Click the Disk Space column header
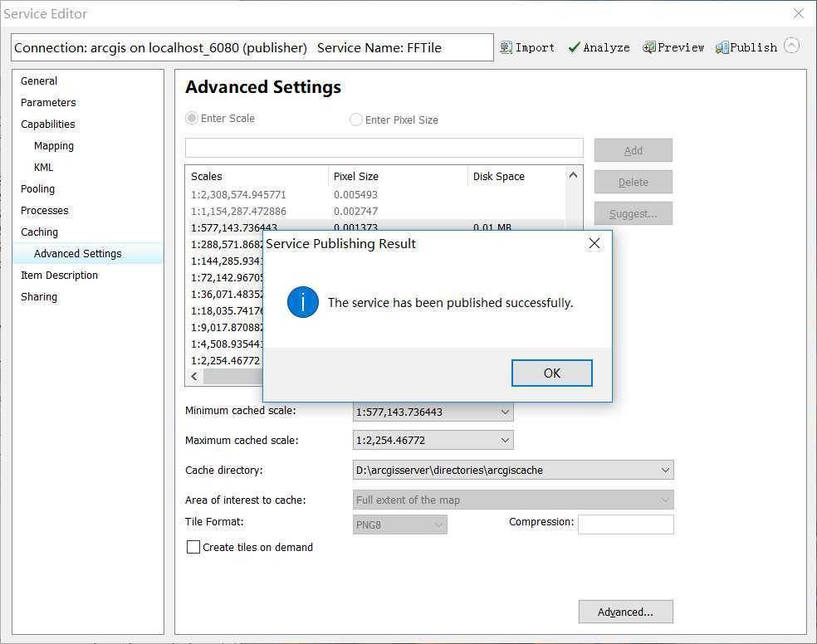817x644 pixels. point(516,177)
